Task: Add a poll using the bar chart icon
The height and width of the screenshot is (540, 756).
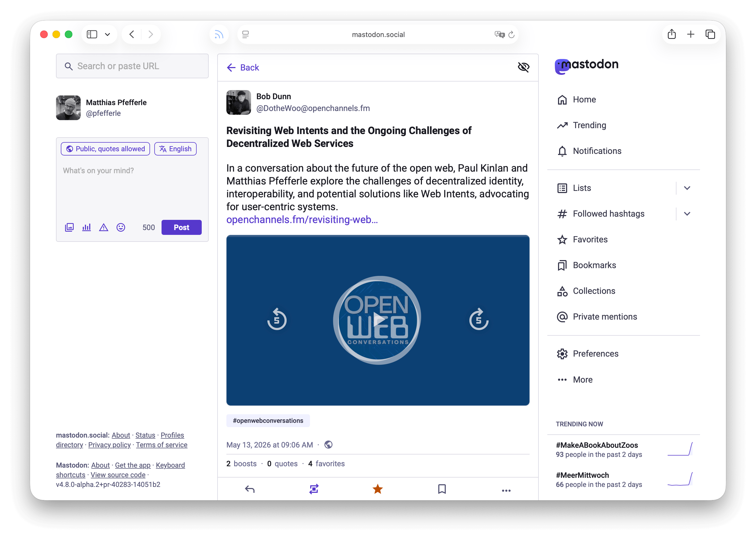Action: 86,227
